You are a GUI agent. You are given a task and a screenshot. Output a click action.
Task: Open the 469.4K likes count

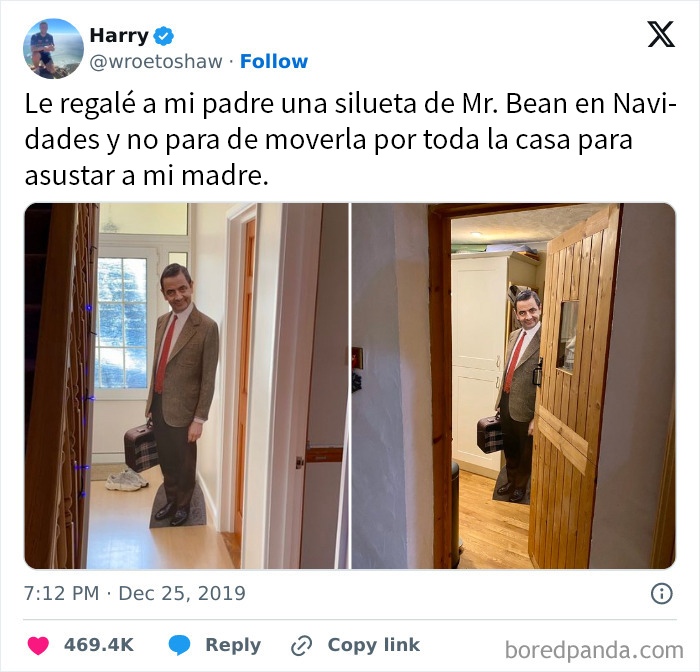tap(99, 645)
